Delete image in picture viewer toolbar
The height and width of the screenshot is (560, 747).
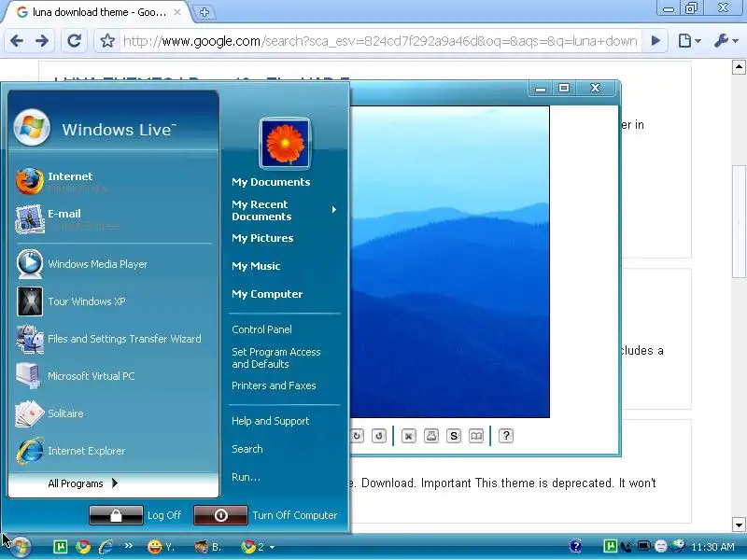pos(408,436)
